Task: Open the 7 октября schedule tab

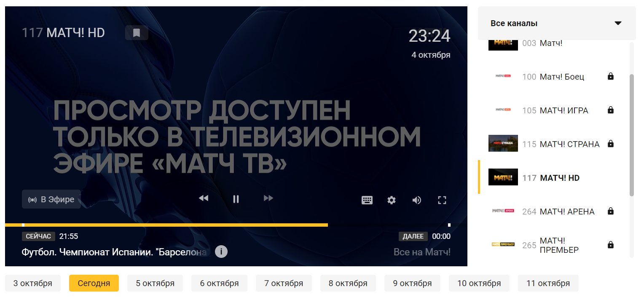Action: point(284,283)
